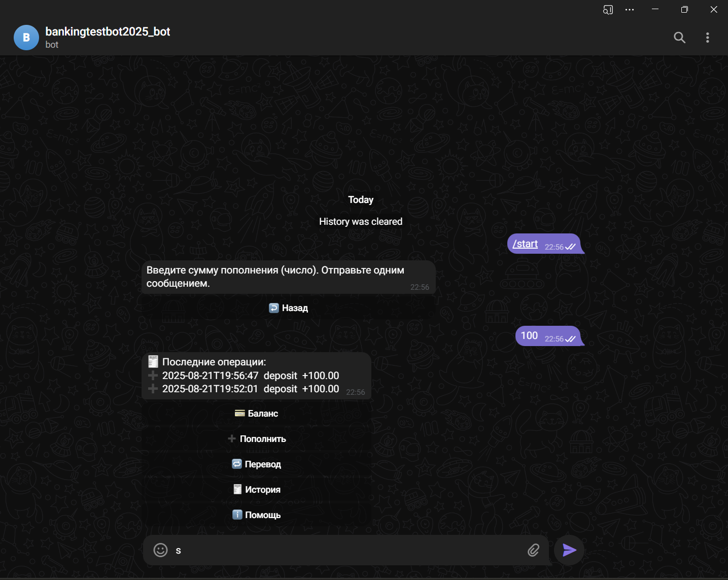
Task: Click the 'Today' date label
Action: [361, 200]
